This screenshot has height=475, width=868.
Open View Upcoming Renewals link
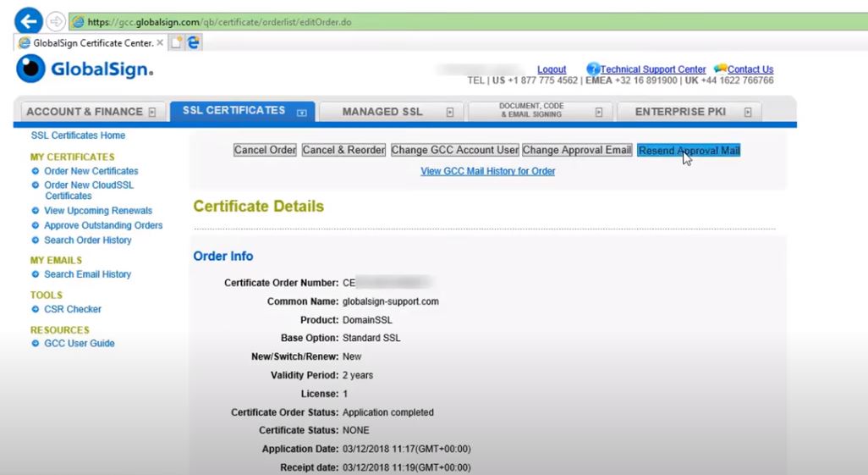pyautogui.click(x=98, y=211)
